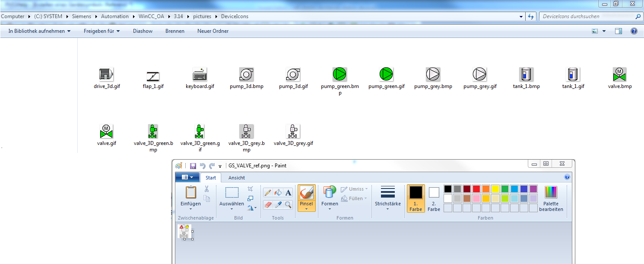Expand the Pinsel brush dropdown
Screen dimensions: 644x264
[306, 209]
